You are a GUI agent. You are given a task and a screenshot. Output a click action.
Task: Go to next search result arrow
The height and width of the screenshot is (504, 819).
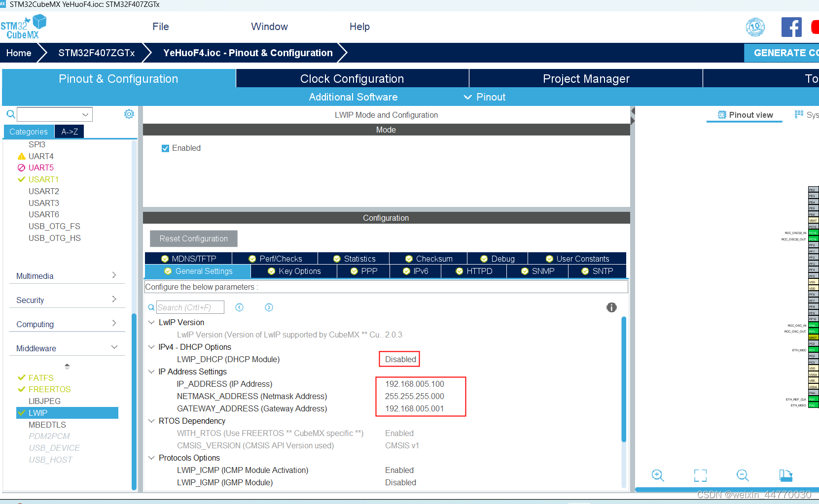(269, 307)
